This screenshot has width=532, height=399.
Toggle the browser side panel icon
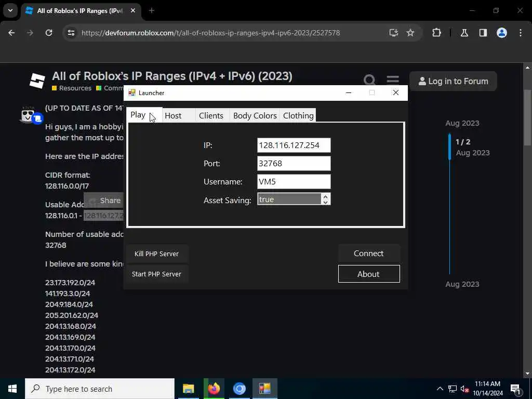(x=483, y=33)
